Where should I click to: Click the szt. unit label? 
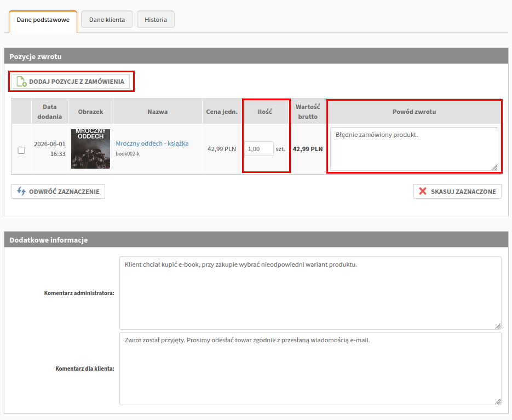280,149
